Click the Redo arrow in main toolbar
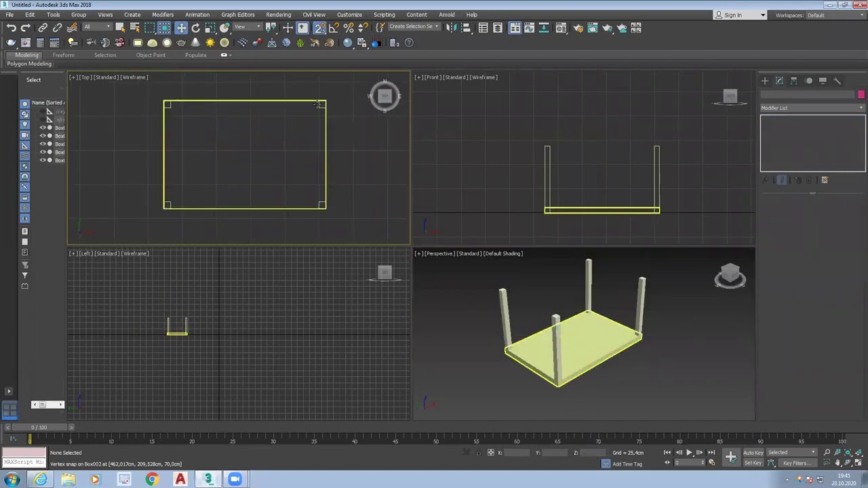Viewport: 868px width, 488px height. [25, 28]
